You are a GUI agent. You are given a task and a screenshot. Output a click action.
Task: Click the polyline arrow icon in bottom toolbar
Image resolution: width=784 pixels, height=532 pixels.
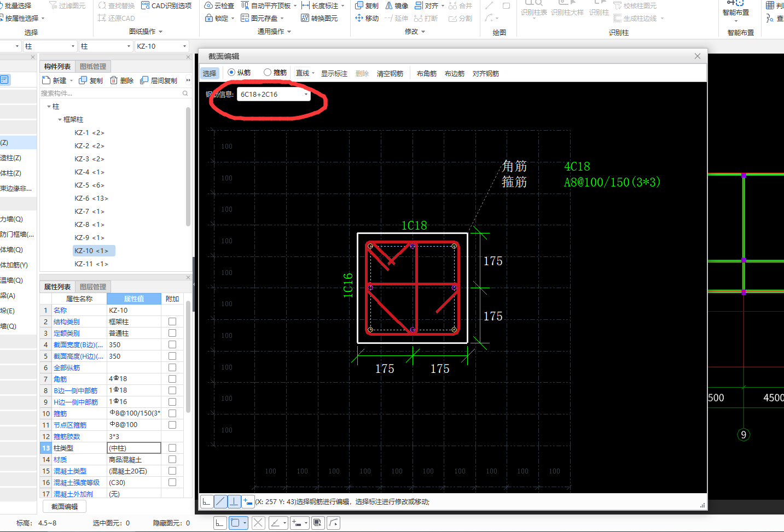coord(333,523)
